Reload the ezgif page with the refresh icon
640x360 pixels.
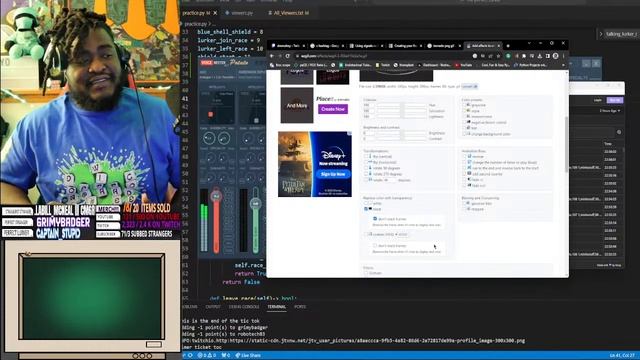[x=288, y=56]
